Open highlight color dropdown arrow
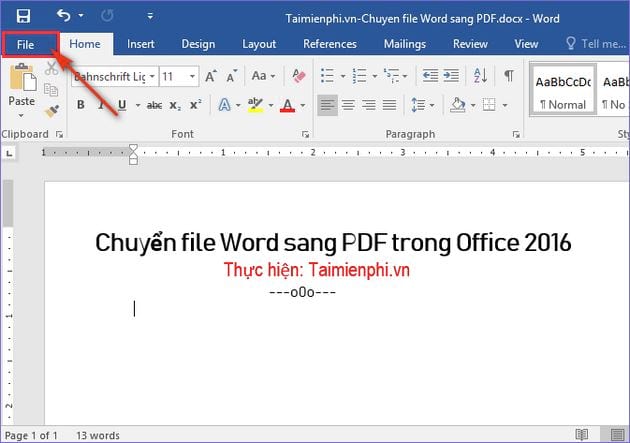 [271, 106]
